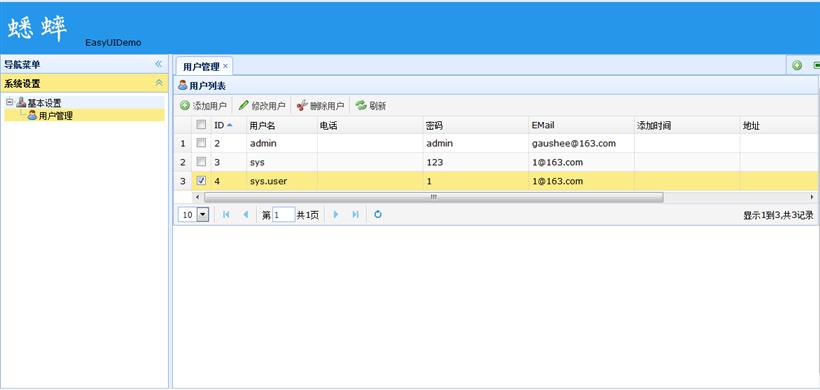Click the 添加时间 column header

[x=687, y=125]
